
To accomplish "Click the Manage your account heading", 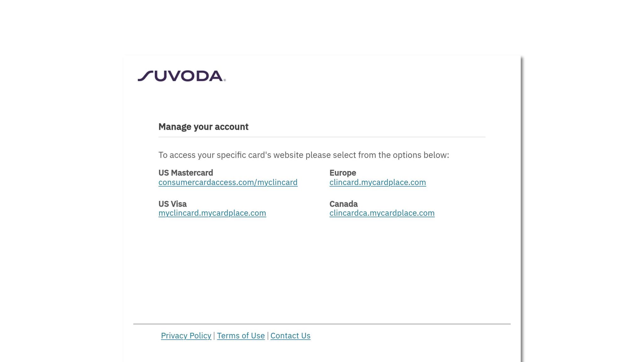I will (x=203, y=127).
